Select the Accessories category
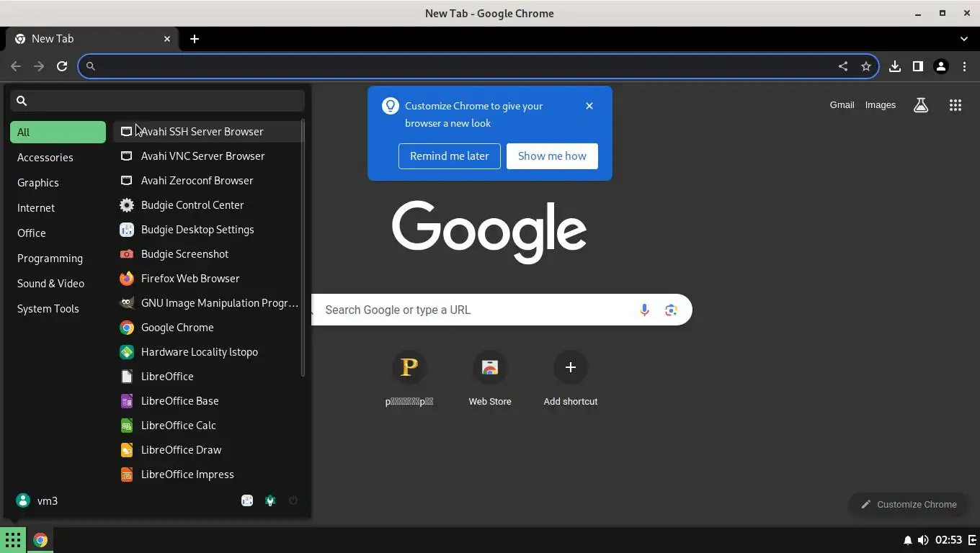980x553 pixels. [58, 157]
